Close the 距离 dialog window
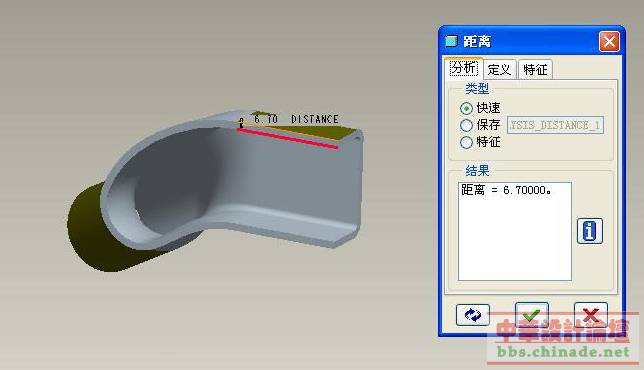 [x=609, y=41]
